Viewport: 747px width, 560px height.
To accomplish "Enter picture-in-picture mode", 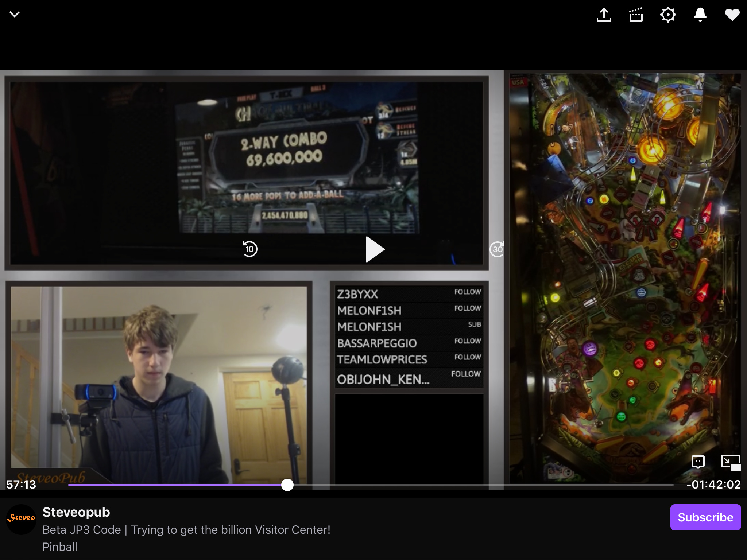I will coord(731,462).
